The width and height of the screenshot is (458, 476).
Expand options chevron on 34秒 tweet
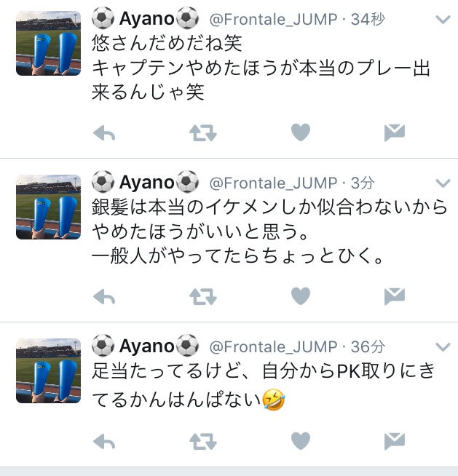tap(443, 20)
